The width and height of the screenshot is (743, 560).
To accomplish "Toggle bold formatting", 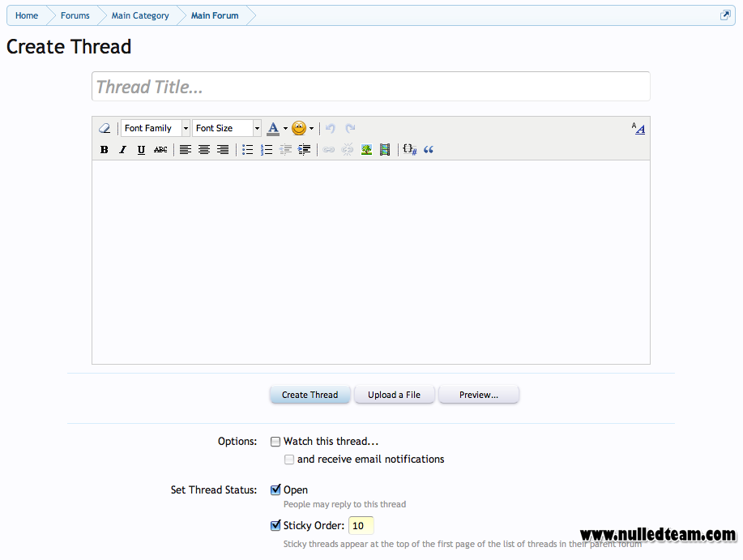I will [x=105, y=150].
